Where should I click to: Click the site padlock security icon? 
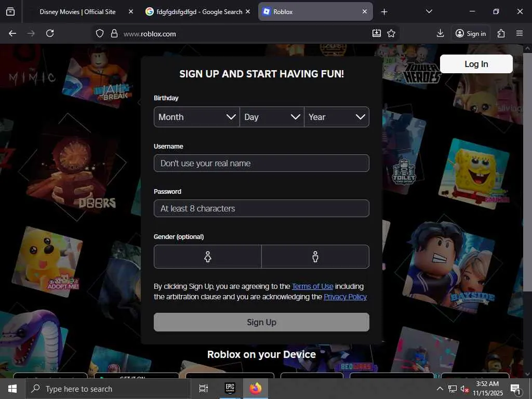click(x=114, y=34)
